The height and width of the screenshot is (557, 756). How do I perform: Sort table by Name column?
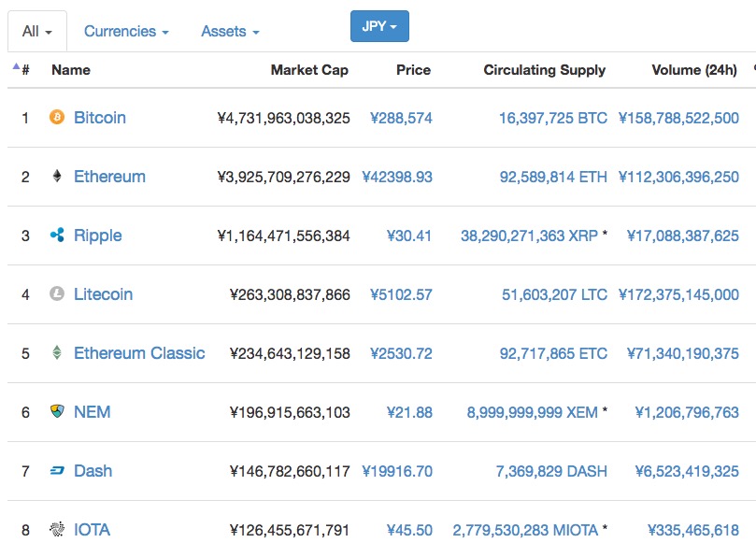coord(71,70)
